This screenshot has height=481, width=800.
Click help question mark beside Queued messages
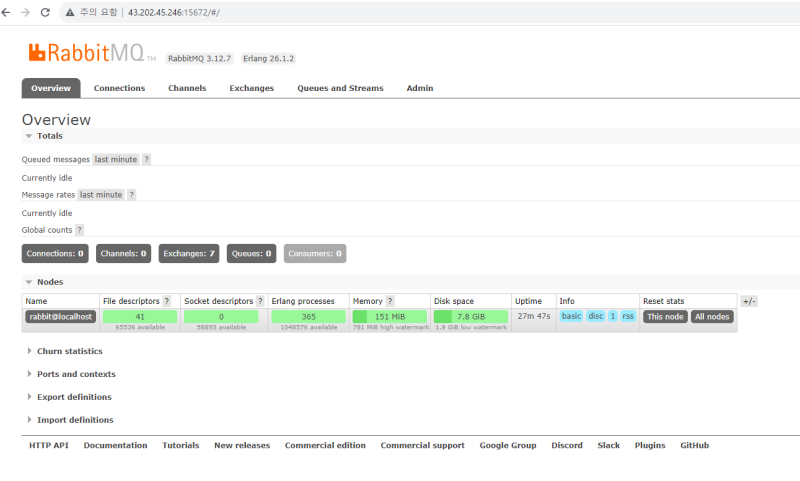click(x=146, y=159)
